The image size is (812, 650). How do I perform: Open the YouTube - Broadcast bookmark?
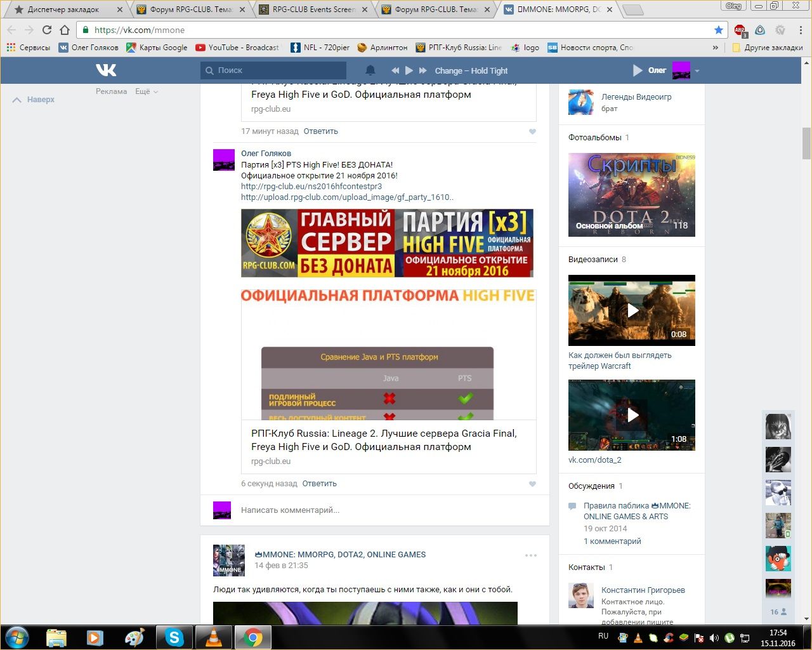pyautogui.click(x=237, y=48)
